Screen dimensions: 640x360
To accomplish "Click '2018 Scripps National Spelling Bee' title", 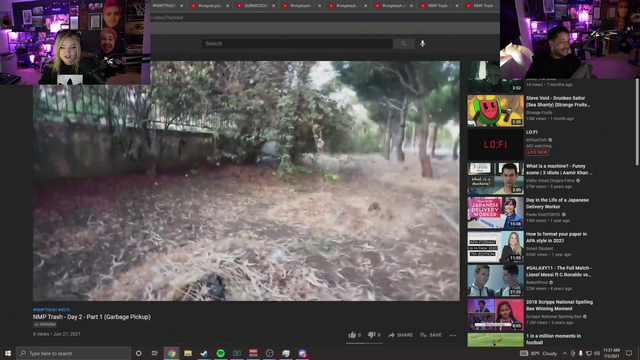I will pos(559,305).
